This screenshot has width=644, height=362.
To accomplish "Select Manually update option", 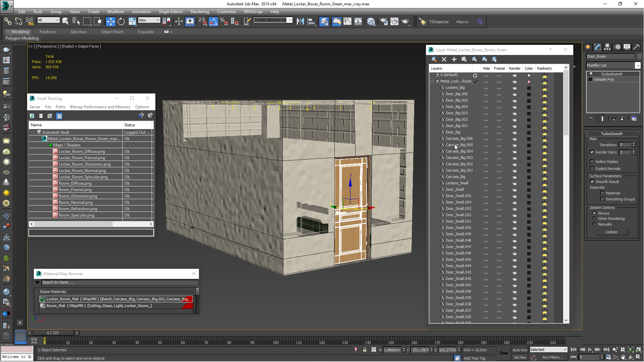I will tap(594, 224).
